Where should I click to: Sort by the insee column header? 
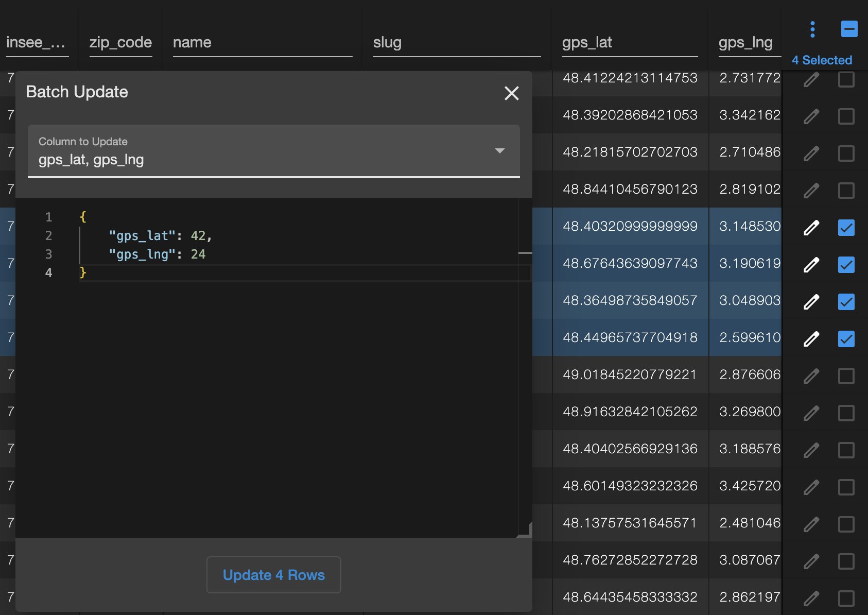coord(36,42)
